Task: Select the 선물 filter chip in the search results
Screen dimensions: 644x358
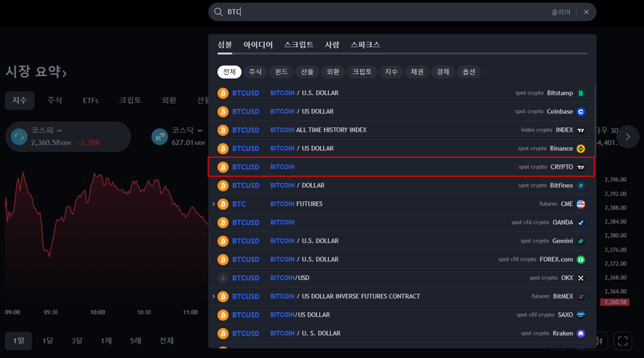Action: (x=307, y=72)
